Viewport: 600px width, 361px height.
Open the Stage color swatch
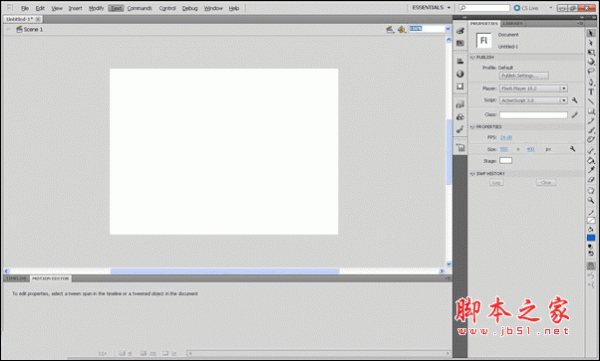coord(505,161)
